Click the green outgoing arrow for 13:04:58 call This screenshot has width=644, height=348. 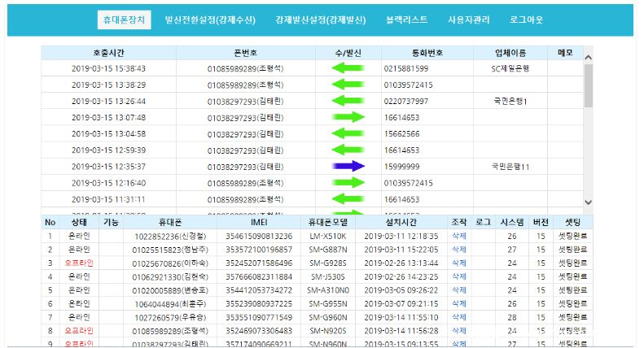[348, 133]
